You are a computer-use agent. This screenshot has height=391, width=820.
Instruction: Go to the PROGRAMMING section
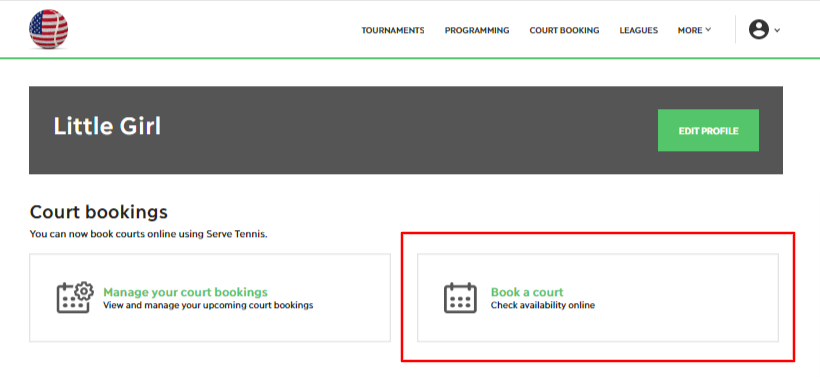pos(477,30)
